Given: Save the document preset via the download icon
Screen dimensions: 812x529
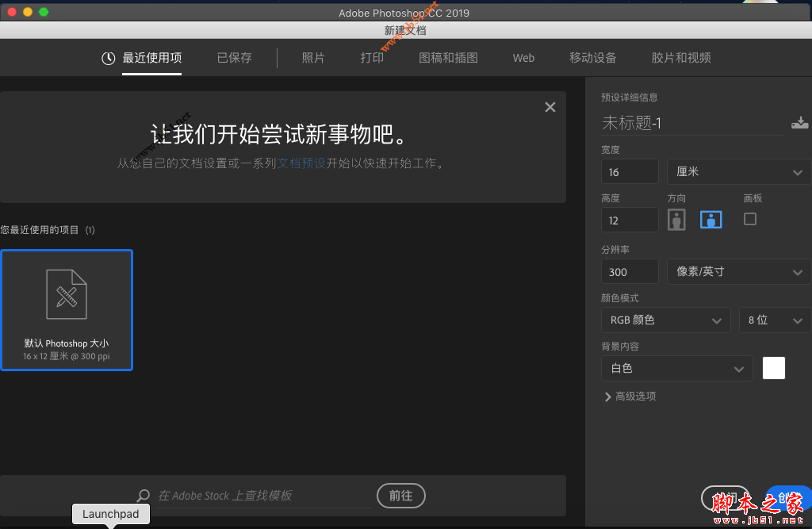Looking at the screenshot, I should click(799, 123).
